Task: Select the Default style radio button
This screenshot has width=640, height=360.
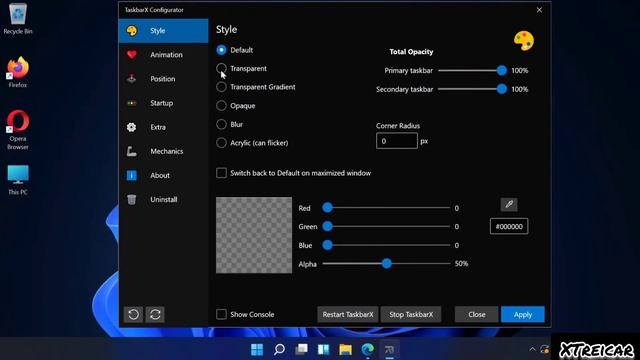Action: [x=221, y=50]
